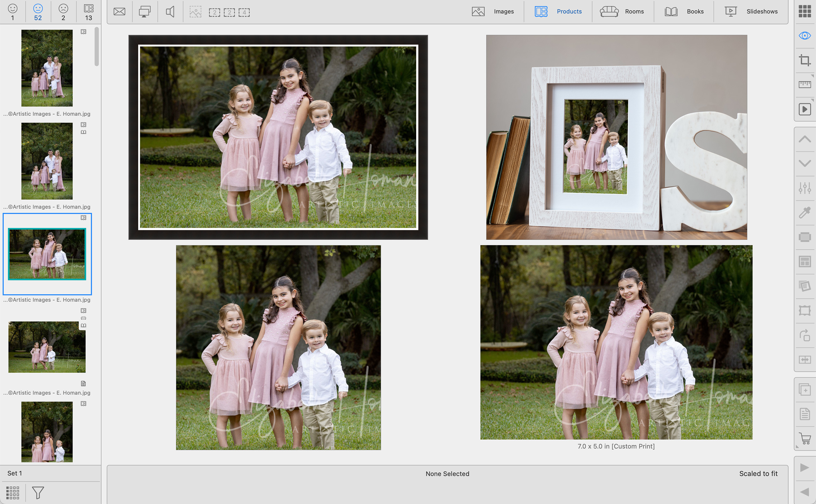This screenshot has height=504, width=816.
Task: Toggle the eye preview icon
Action: tap(805, 36)
